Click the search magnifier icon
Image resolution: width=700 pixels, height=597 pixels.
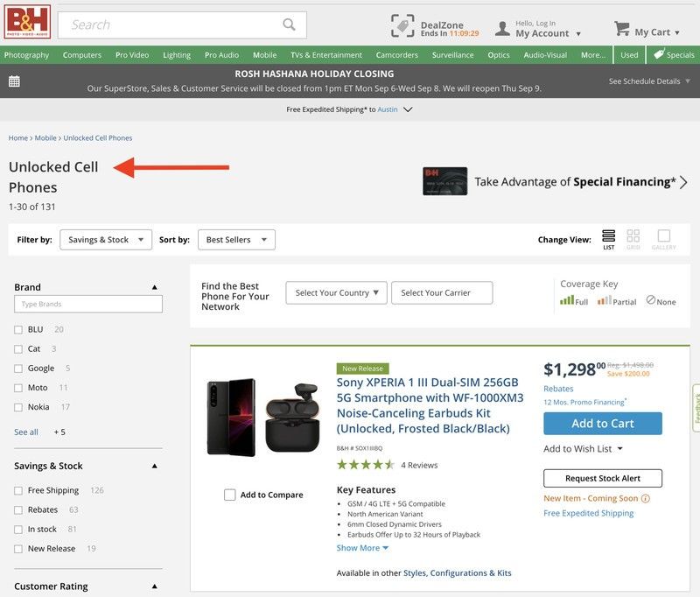[289, 25]
